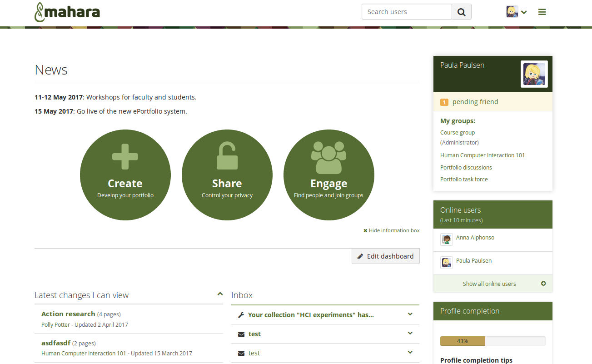Click the search magnifier button
The image size is (592, 364).
[x=462, y=12]
